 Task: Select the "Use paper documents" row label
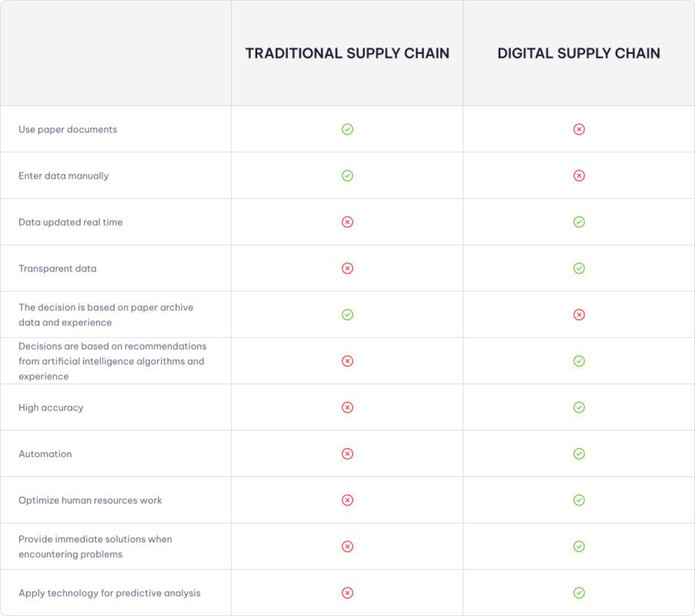(x=68, y=129)
